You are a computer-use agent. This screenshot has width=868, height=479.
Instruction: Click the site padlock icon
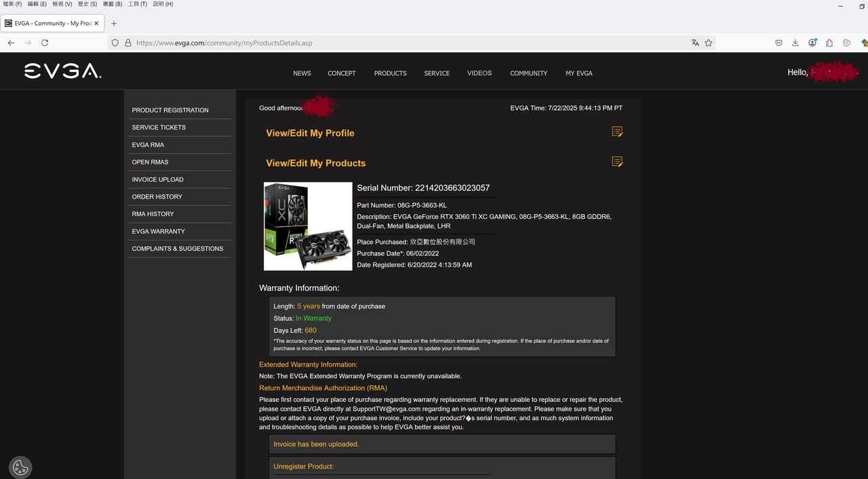[127, 43]
